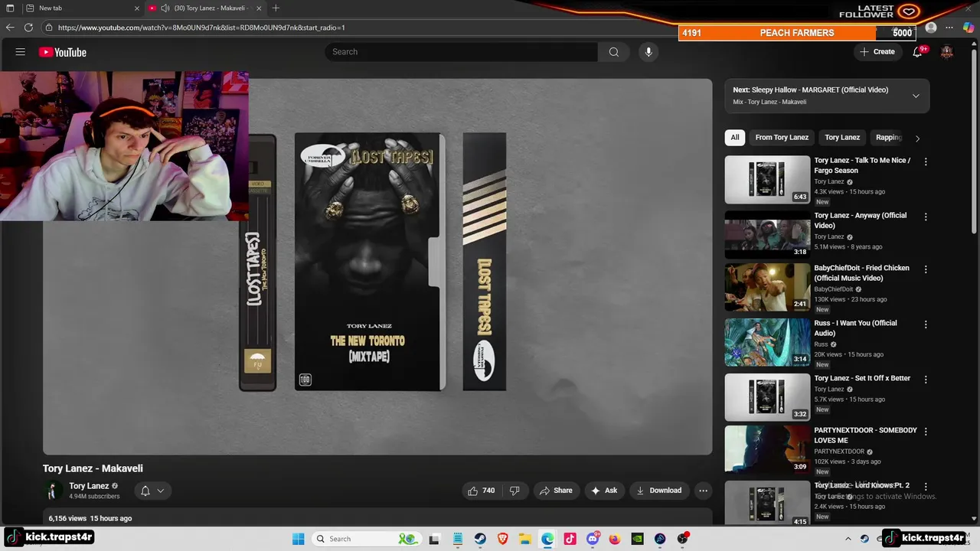Open 'Anyway (Official Video)' thumbnail
This screenshot has height=551, width=980.
pos(767,234)
